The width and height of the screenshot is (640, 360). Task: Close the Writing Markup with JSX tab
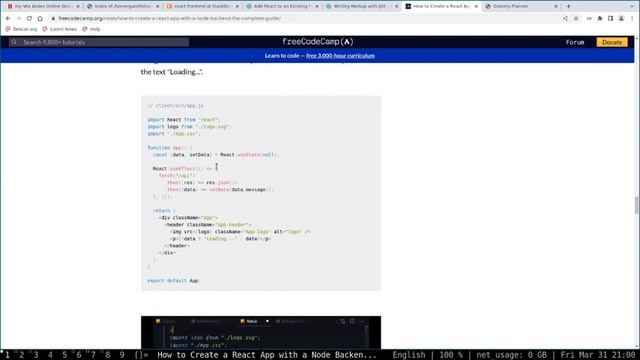396,6
